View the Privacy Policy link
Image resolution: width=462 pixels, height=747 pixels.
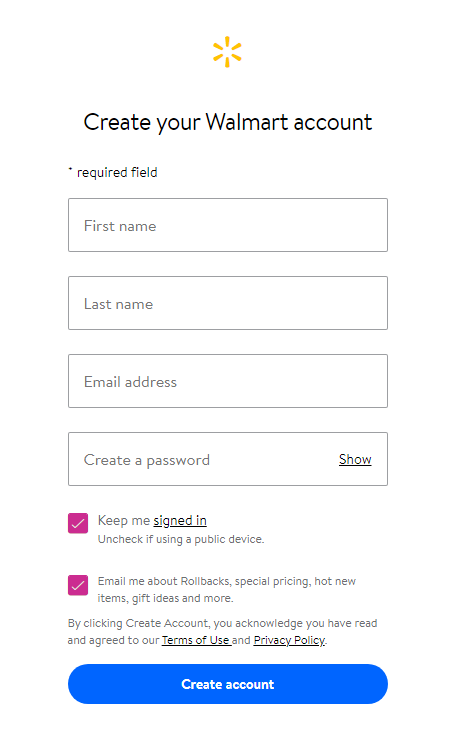click(x=289, y=640)
